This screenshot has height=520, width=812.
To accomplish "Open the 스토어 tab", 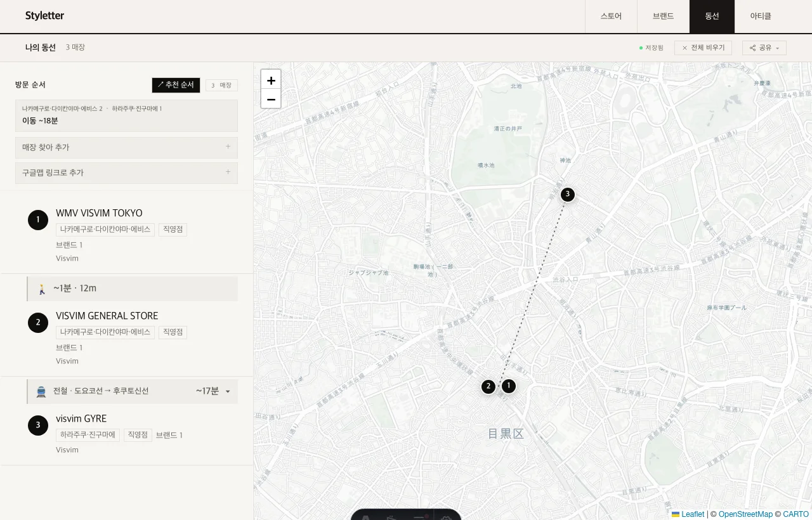I will (x=611, y=16).
